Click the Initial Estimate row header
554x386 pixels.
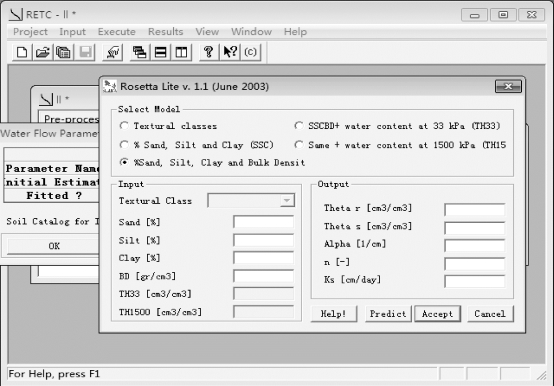tap(52, 182)
